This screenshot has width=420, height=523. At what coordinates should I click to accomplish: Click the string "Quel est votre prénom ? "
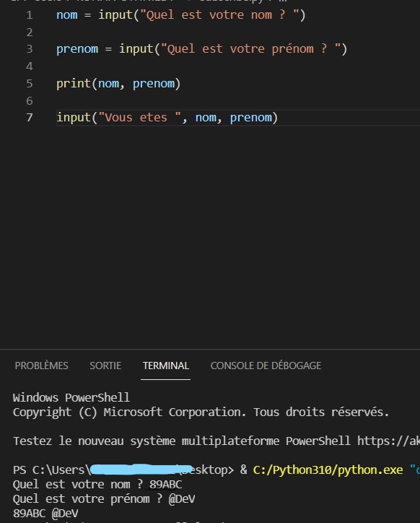(x=250, y=49)
